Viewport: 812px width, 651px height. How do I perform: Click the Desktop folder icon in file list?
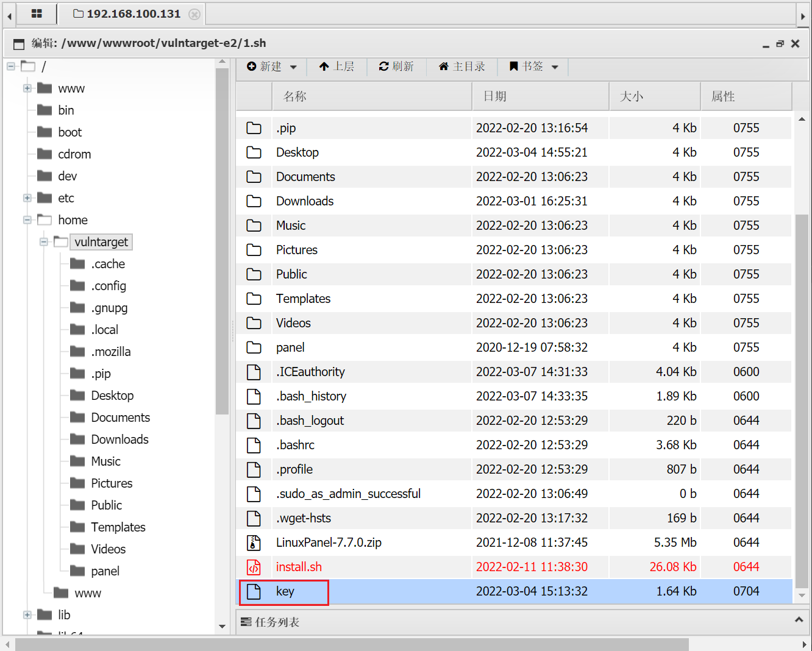(x=254, y=152)
